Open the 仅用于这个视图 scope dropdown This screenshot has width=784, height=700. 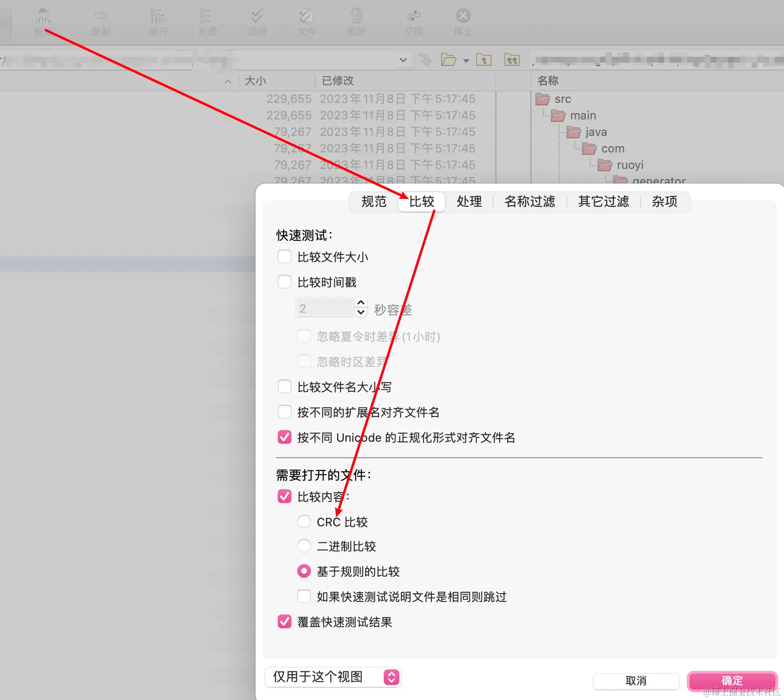[333, 677]
